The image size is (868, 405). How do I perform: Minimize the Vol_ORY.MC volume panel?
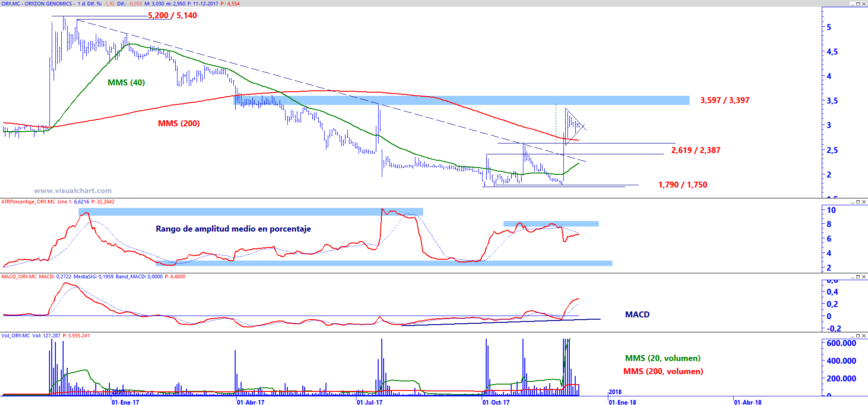tap(853, 336)
